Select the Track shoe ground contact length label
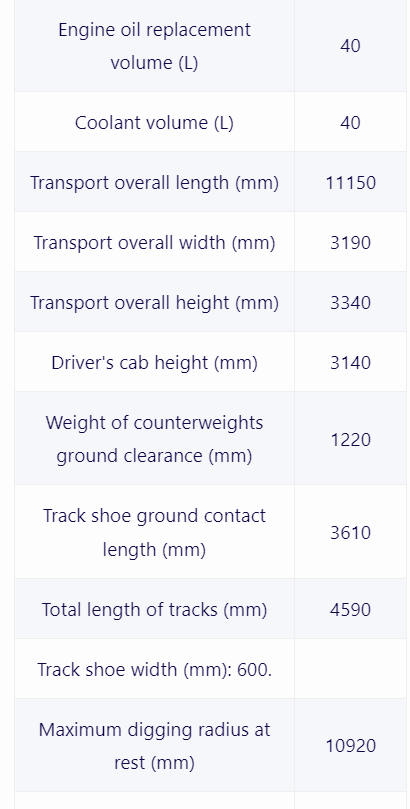Viewport: 410px width, 809px height. point(154,532)
